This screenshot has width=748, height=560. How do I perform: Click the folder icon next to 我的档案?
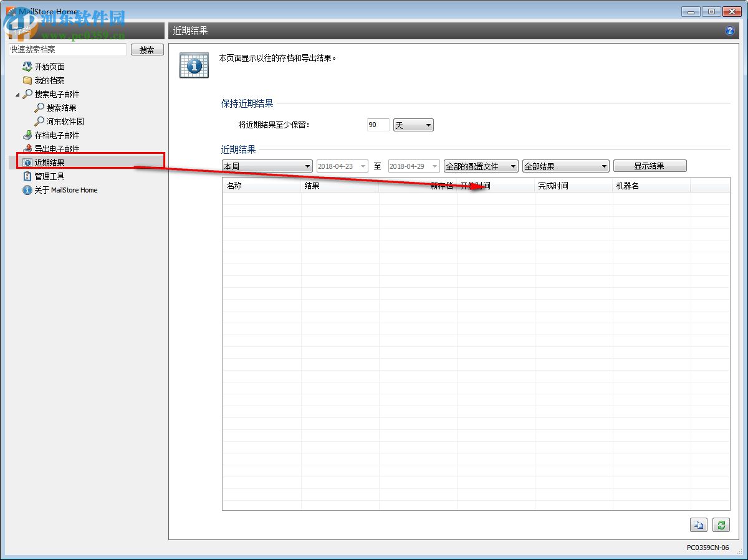coord(27,80)
